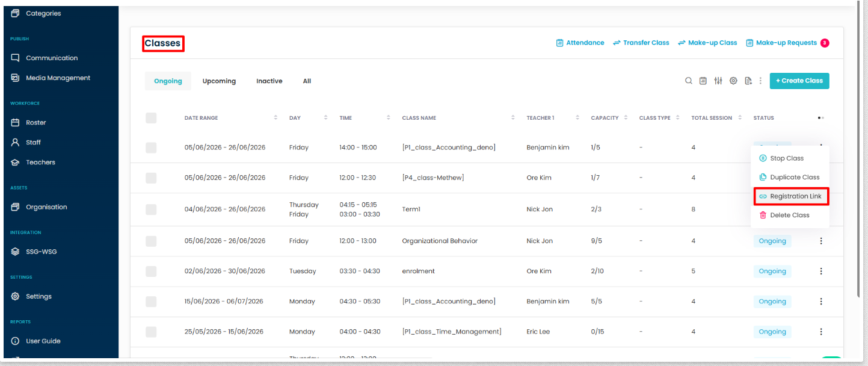This screenshot has width=868, height=366.
Task: Tick the select-all checkbox in table header
Action: click(x=151, y=118)
